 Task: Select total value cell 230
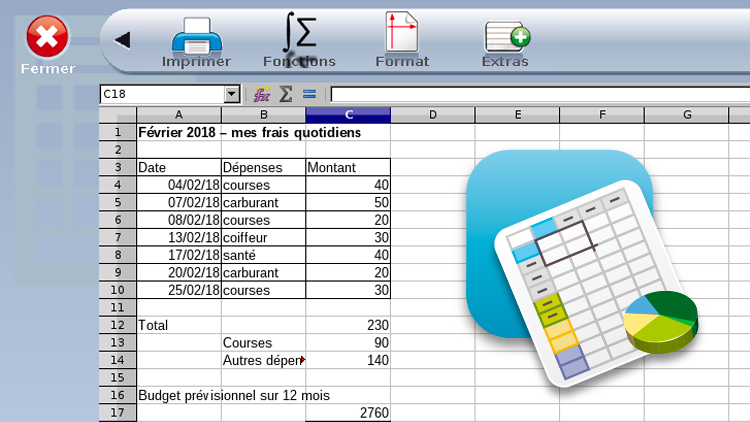[348, 325]
